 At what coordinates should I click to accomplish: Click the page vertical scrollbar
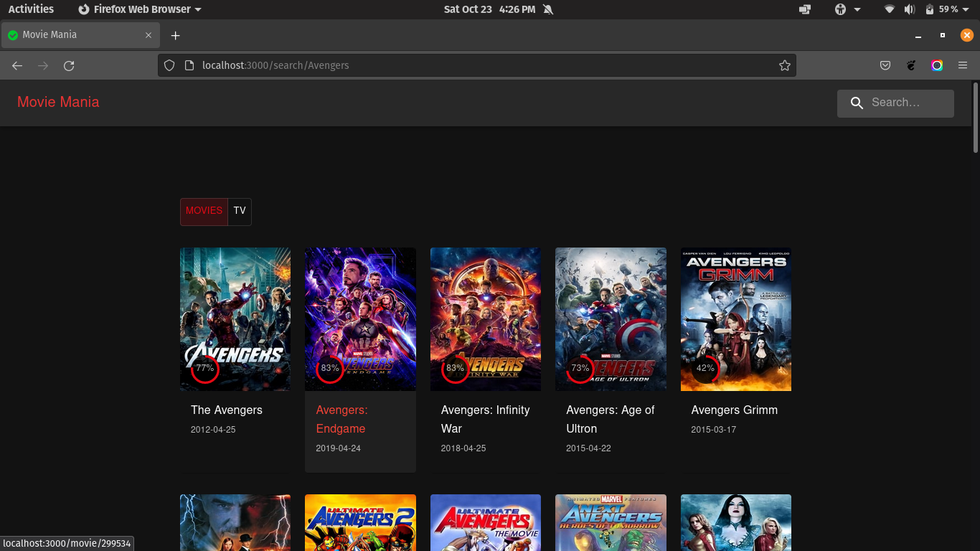(976, 118)
